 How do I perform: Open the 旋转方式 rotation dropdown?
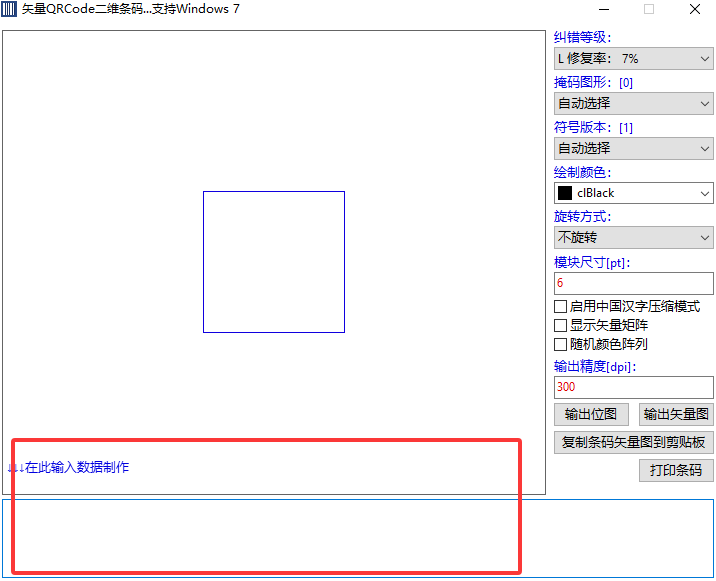click(x=633, y=238)
